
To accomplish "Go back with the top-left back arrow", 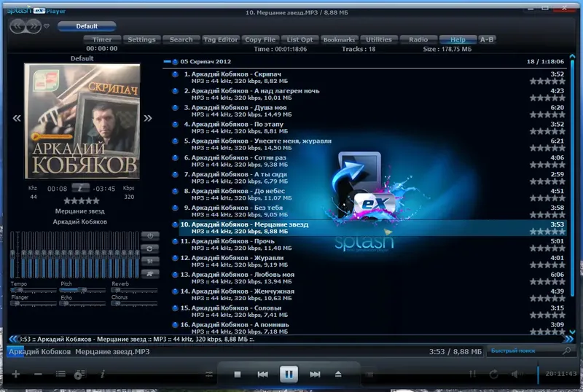I will 17,26.
